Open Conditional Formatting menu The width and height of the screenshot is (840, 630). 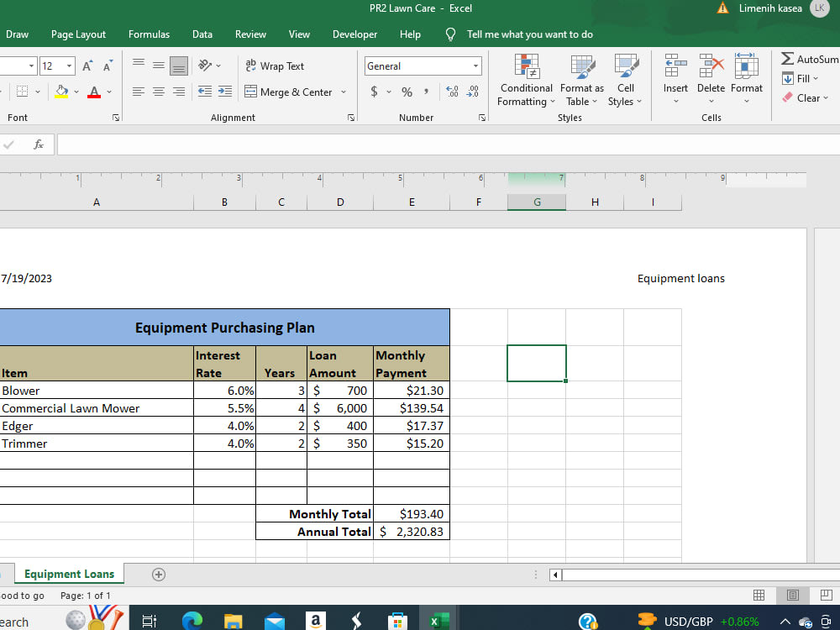[526, 81]
